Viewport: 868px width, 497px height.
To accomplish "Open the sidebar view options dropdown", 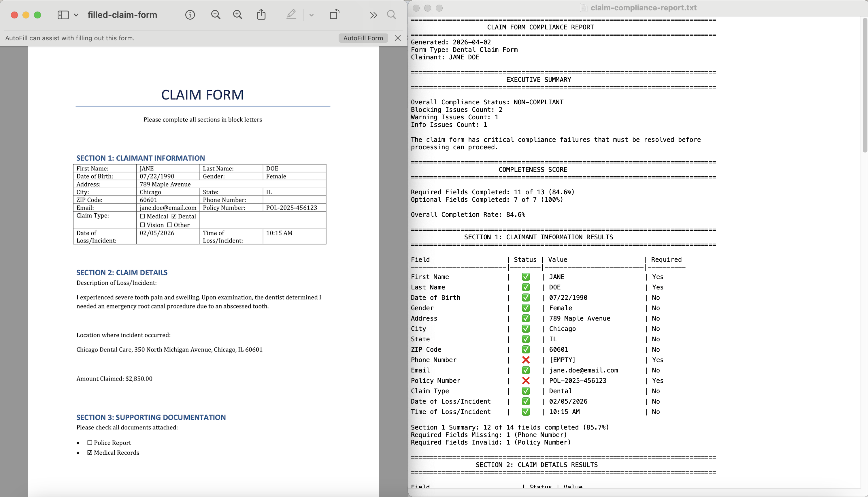I will click(x=76, y=15).
